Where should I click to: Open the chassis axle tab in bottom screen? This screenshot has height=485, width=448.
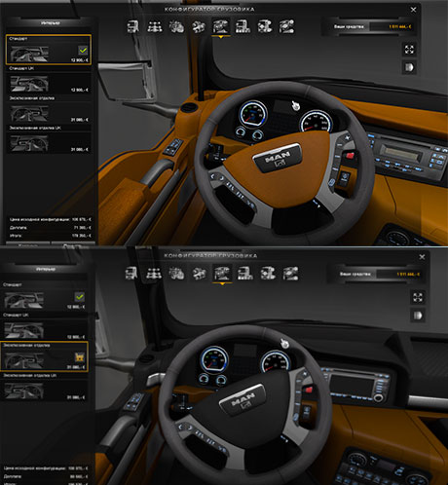coord(154,274)
